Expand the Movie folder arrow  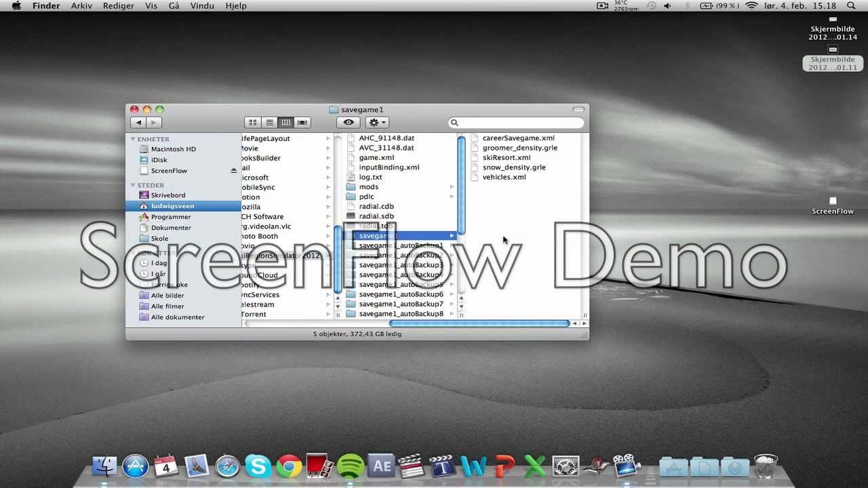(x=328, y=148)
